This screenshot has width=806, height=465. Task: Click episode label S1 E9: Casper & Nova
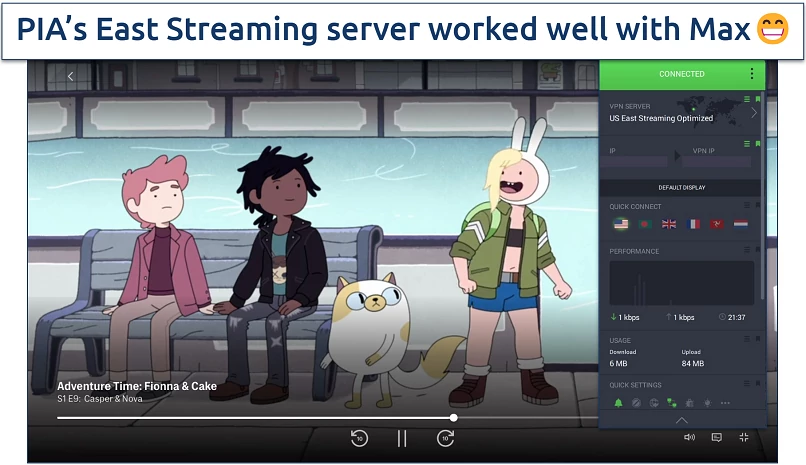coord(100,399)
